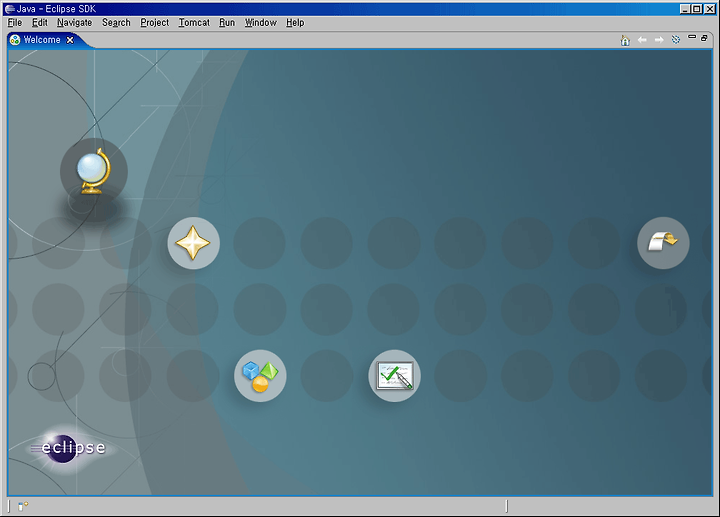Screen dimensions: 720x517
Task: Open the Search menu
Action: pos(116,22)
